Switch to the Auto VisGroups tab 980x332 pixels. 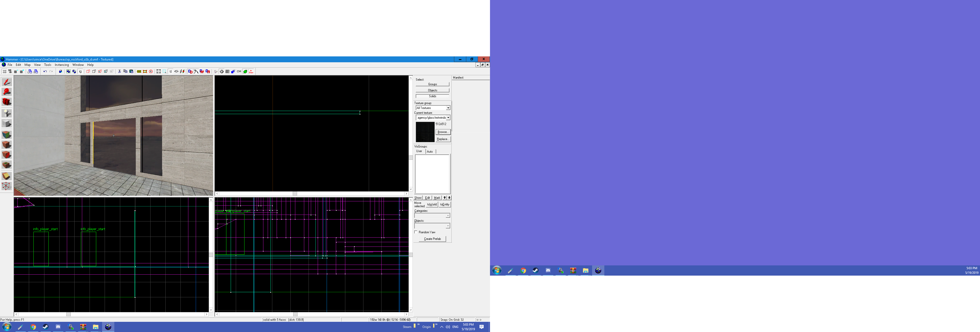(x=430, y=151)
